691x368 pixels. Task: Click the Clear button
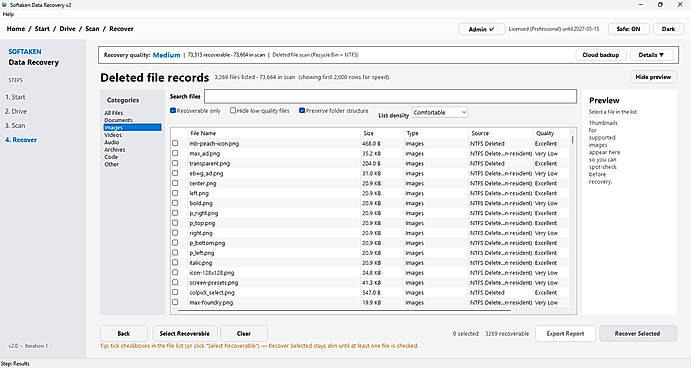pos(244,334)
